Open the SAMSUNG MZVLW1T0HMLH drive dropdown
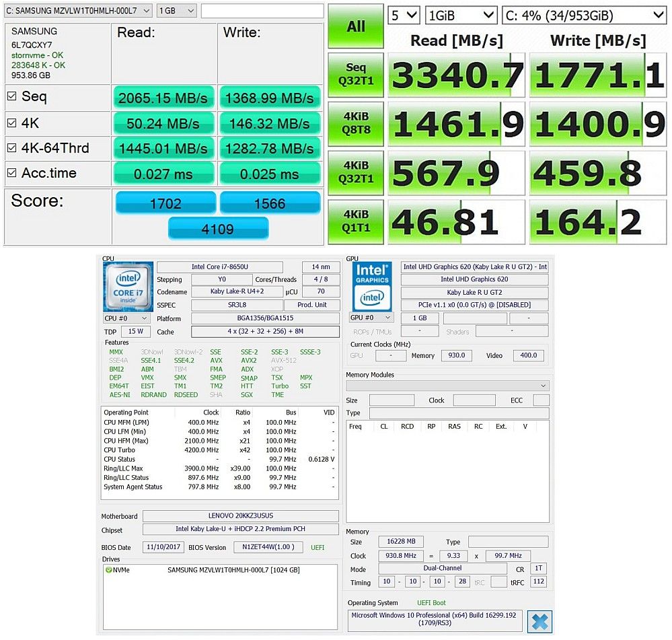The image size is (672, 640). tap(78, 11)
